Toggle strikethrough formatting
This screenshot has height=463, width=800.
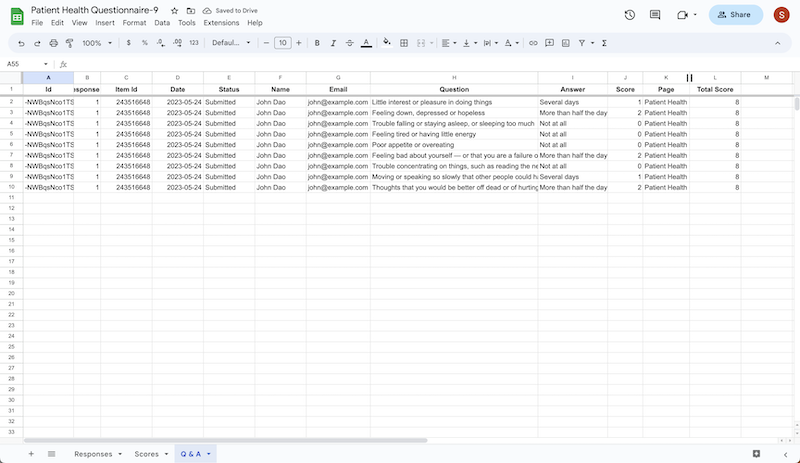click(x=349, y=43)
